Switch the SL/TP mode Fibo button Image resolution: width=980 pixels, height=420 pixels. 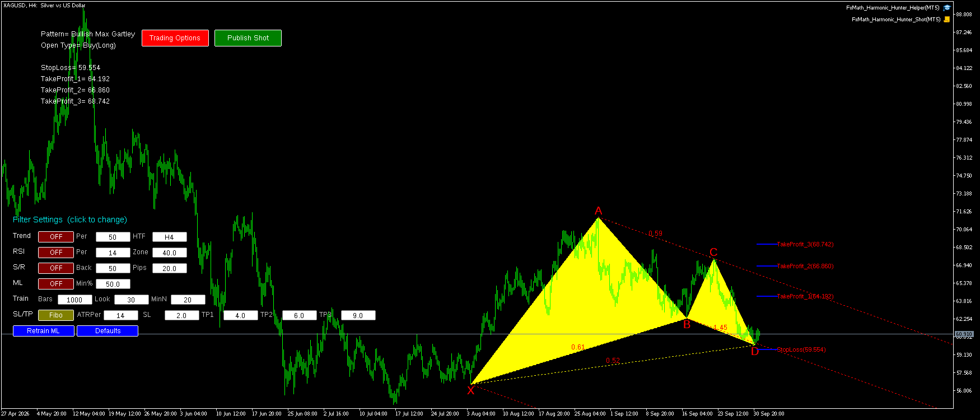click(x=56, y=315)
